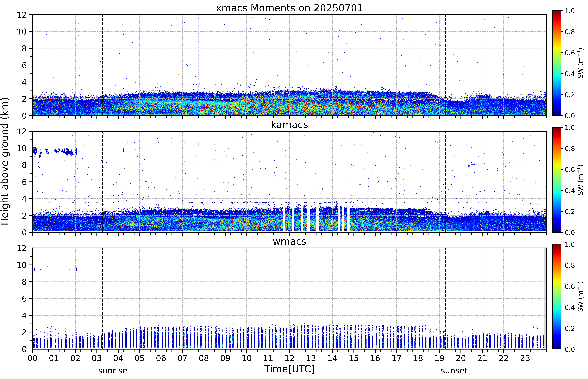Click the top colorbar of the xmacs panel
Screen dimensions: 588x379
[x=557, y=63]
